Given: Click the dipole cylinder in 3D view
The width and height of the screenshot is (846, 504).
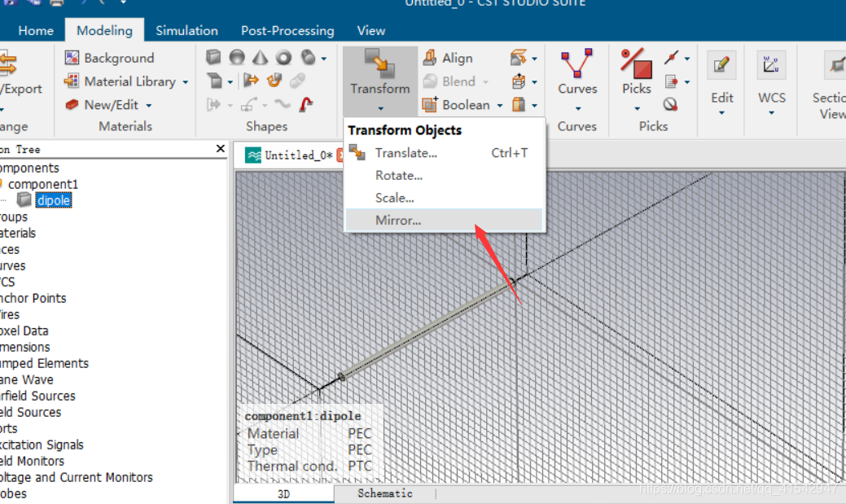Looking at the screenshot, I should click(426, 331).
